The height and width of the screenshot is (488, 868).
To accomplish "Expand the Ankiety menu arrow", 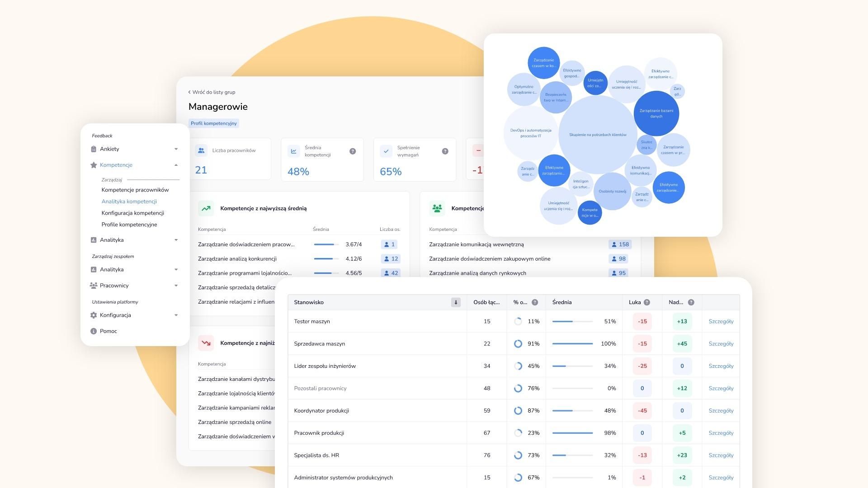I will pos(176,149).
